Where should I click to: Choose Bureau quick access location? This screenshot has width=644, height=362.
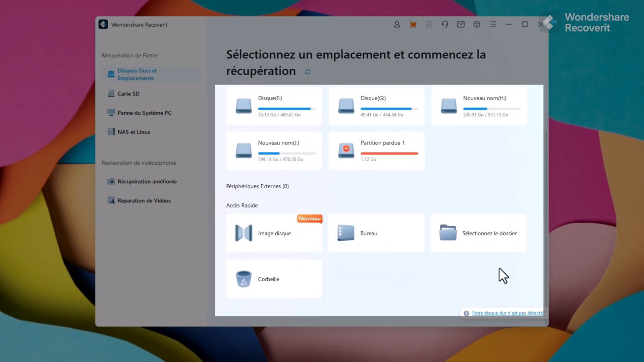(x=376, y=233)
